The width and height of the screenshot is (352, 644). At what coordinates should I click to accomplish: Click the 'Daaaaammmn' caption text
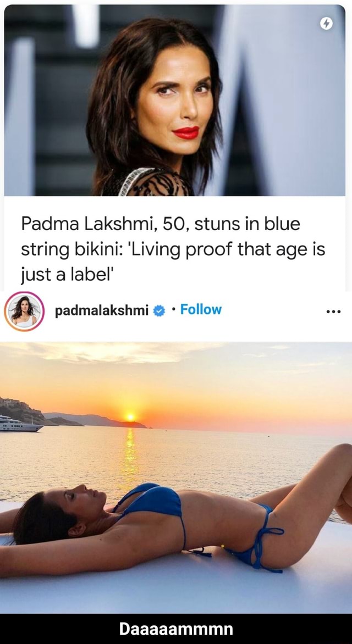tap(176, 629)
